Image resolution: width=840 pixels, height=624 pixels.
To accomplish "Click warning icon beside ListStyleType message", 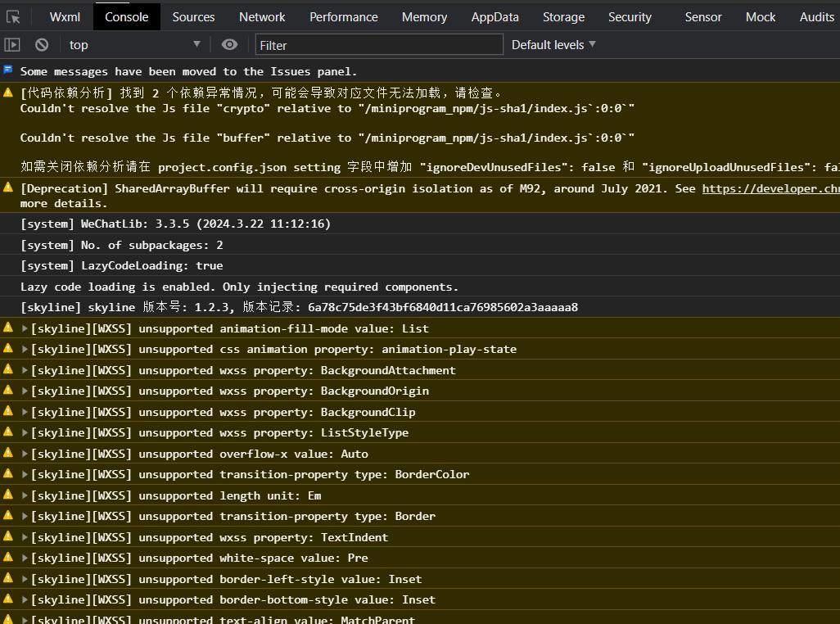I will (8, 432).
